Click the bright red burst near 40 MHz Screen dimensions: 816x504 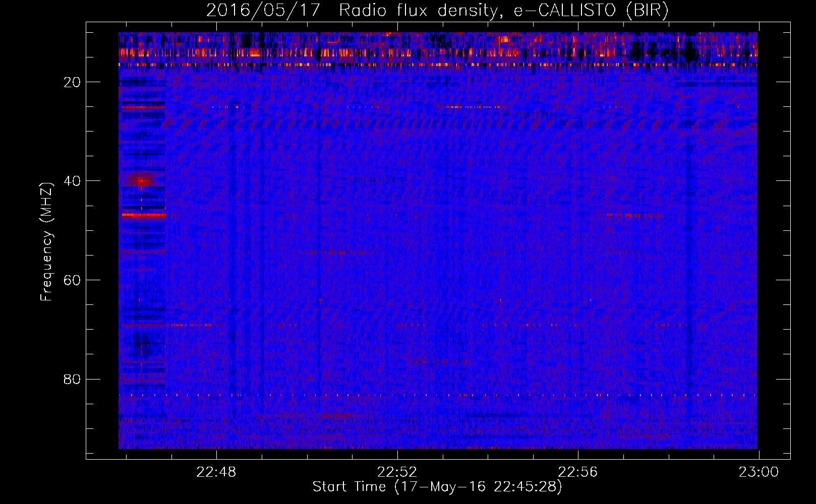pos(141,180)
